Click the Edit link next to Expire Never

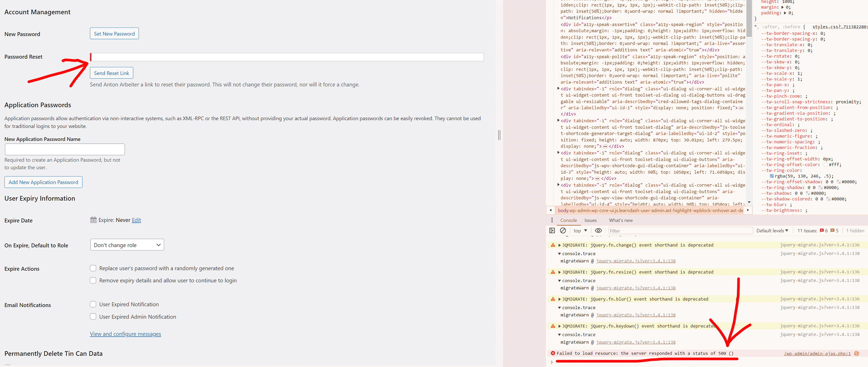pyautogui.click(x=136, y=220)
